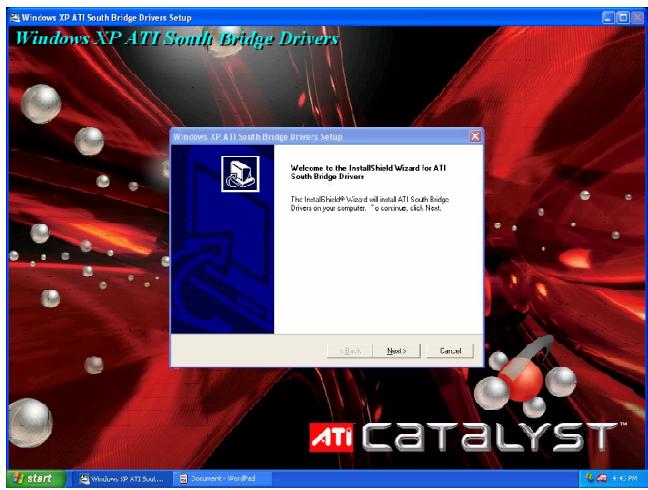Screen dimensions: 648x490
Task: Click the greyed-out Back button
Action: [350, 351]
